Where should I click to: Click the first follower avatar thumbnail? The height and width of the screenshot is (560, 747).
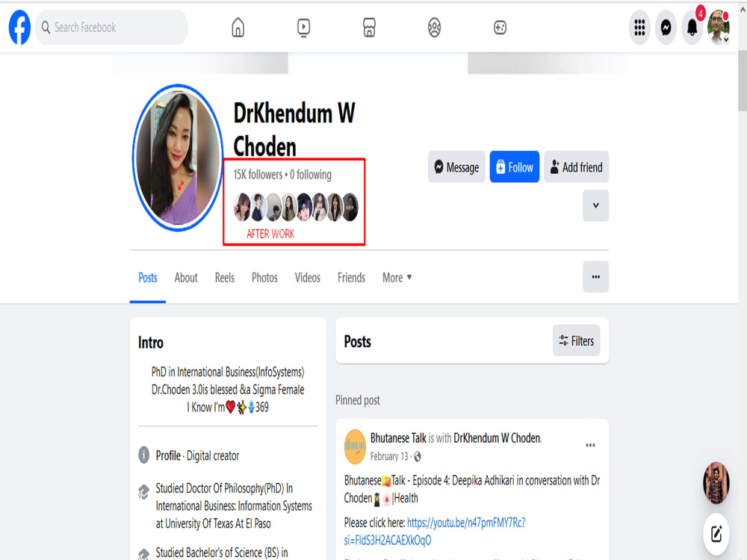[242, 207]
